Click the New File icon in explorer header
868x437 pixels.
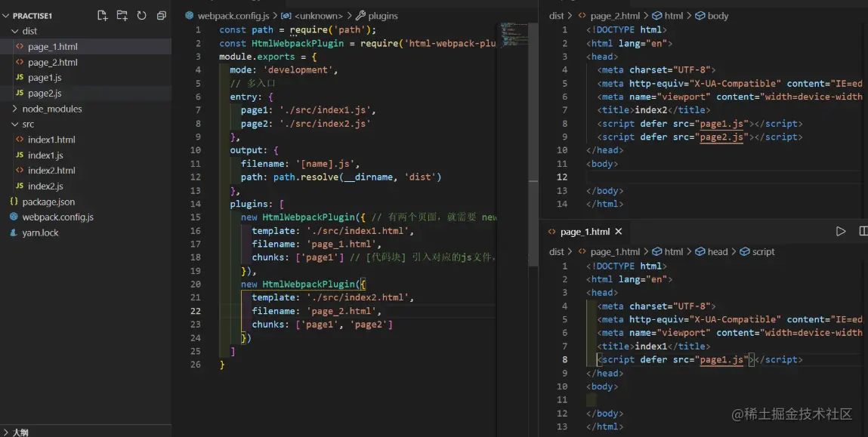pyautogui.click(x=103, y=16)
